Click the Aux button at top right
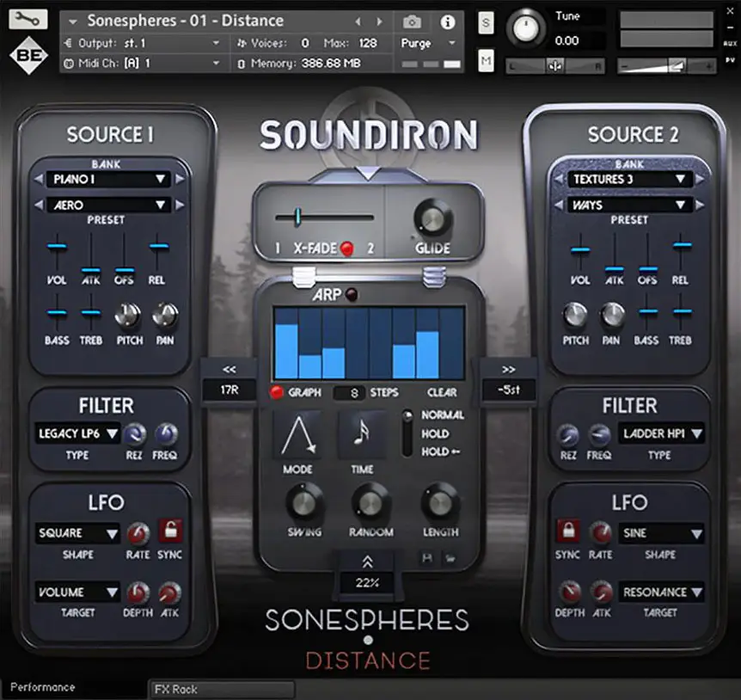 pyautogui.click(x=730, y=43)
